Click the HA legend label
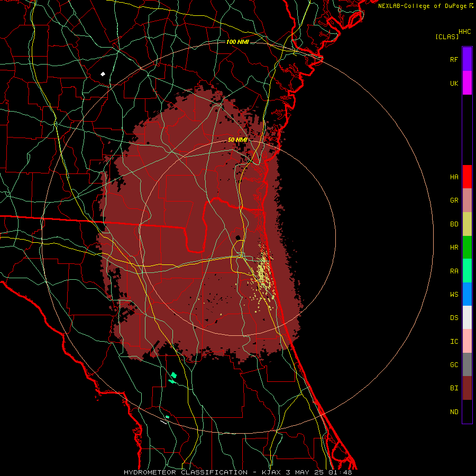Image resolution: width=476 pixels, height=476 pixels. tap(454, 177)
